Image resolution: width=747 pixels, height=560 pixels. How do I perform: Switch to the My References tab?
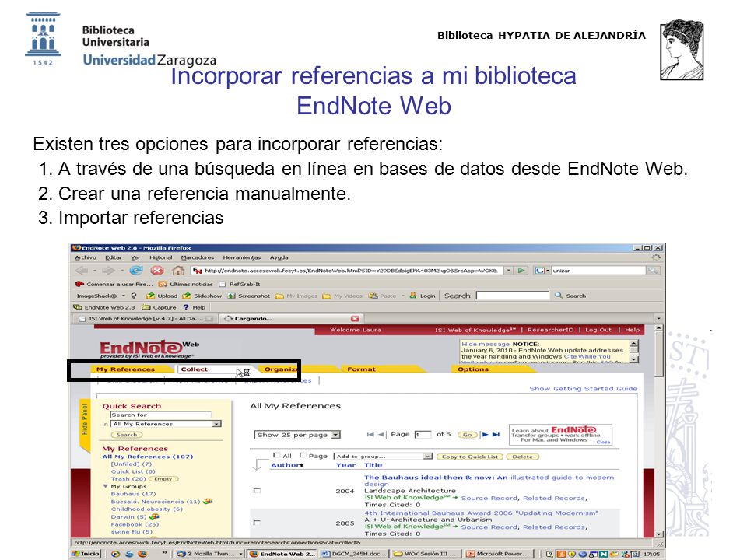pos(126,369)
